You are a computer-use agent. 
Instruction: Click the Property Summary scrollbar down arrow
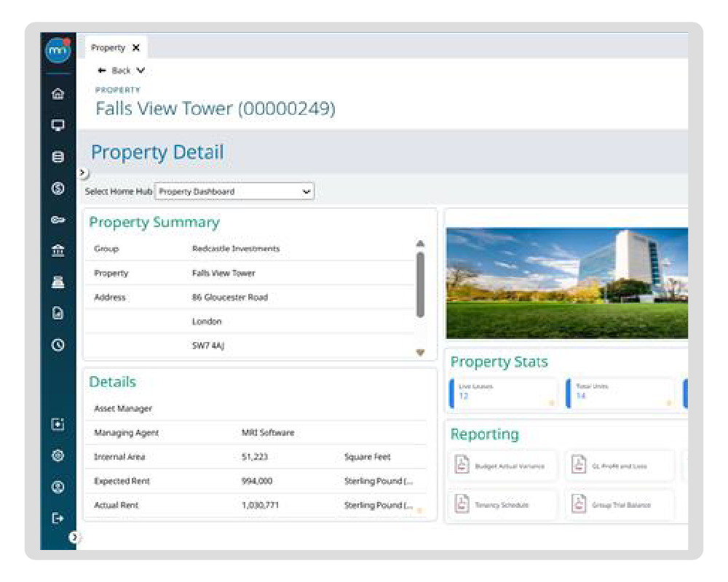point(420,353)
